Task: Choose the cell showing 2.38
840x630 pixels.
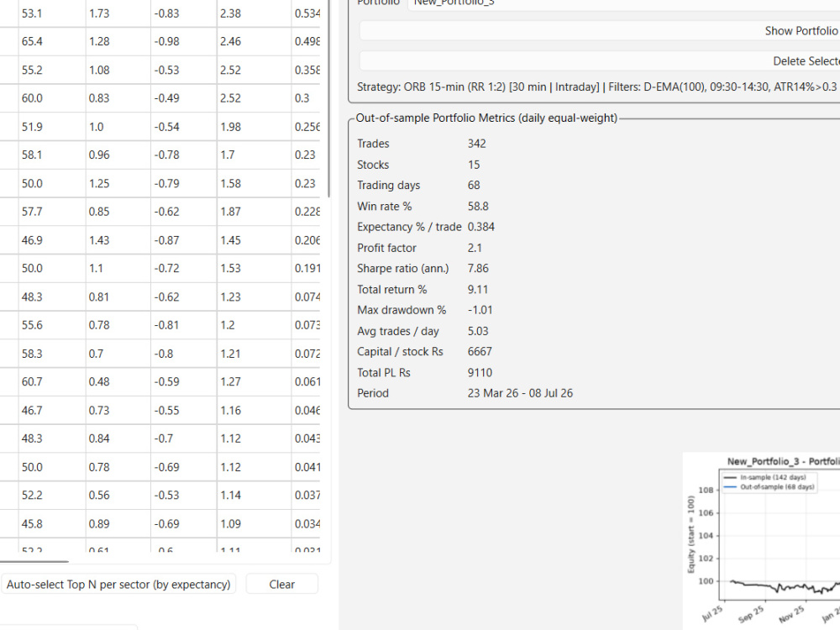Action: point(254,13)
